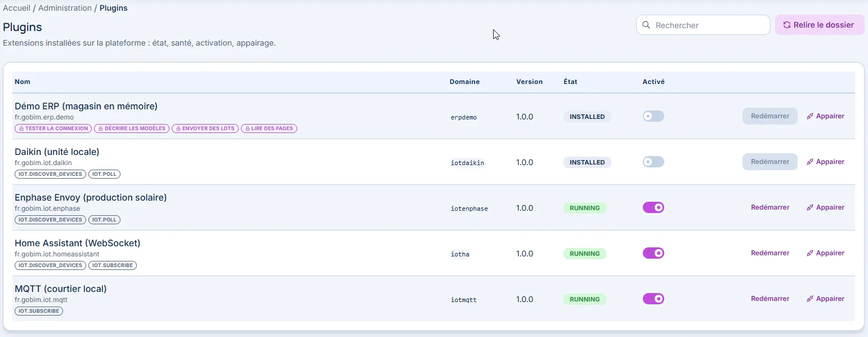Screen dimensions: 868x337
Task: Click the Domaine column header
Action: (x=464, y=82)
